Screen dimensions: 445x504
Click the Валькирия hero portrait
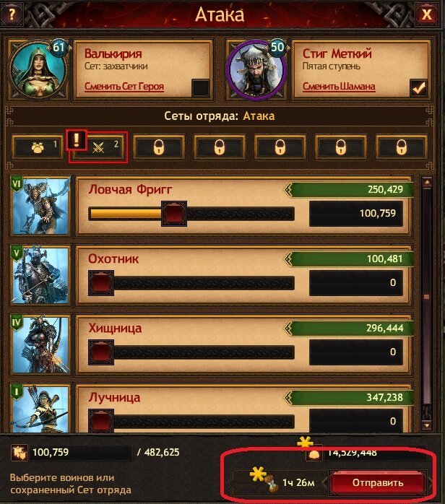click(38, 70)
